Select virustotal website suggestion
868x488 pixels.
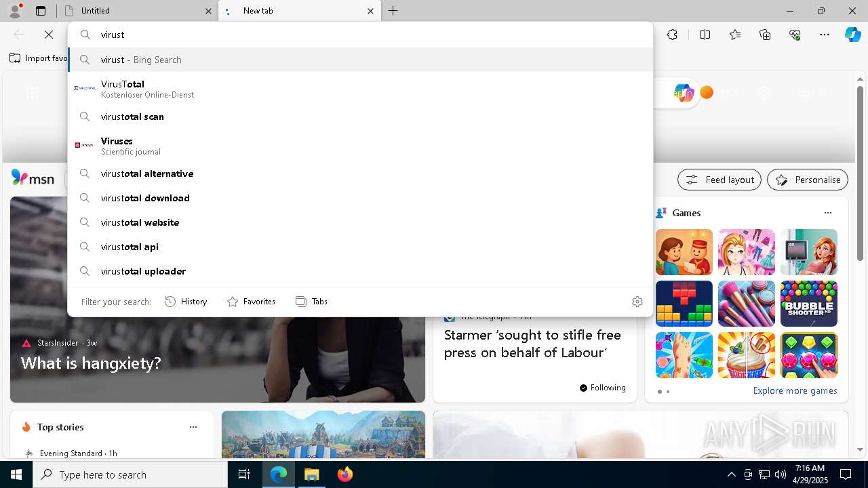361,222
